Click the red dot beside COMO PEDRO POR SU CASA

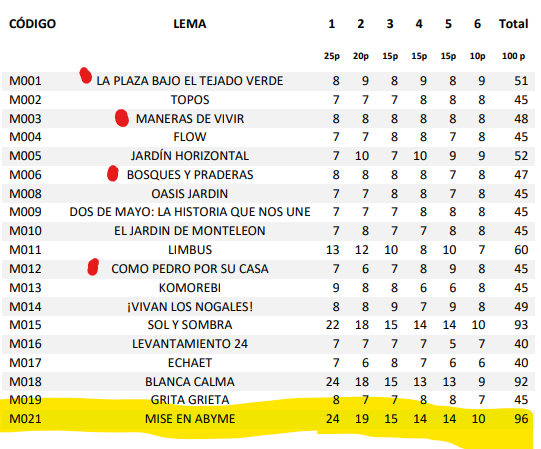click(x=93, y=267)
